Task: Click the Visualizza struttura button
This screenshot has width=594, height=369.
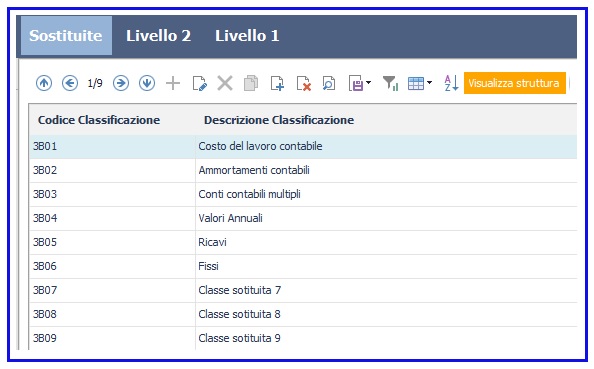Action: 514,83
